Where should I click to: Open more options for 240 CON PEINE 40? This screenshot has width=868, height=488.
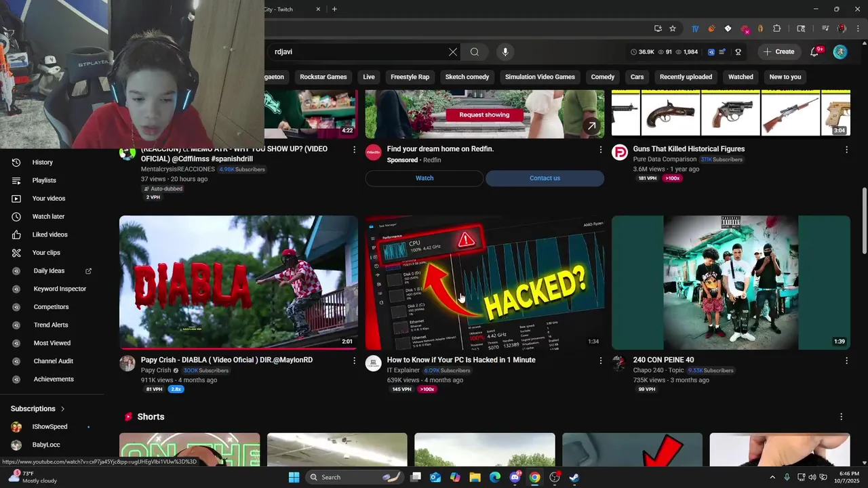pyautogui.click(x=846, y=361)
